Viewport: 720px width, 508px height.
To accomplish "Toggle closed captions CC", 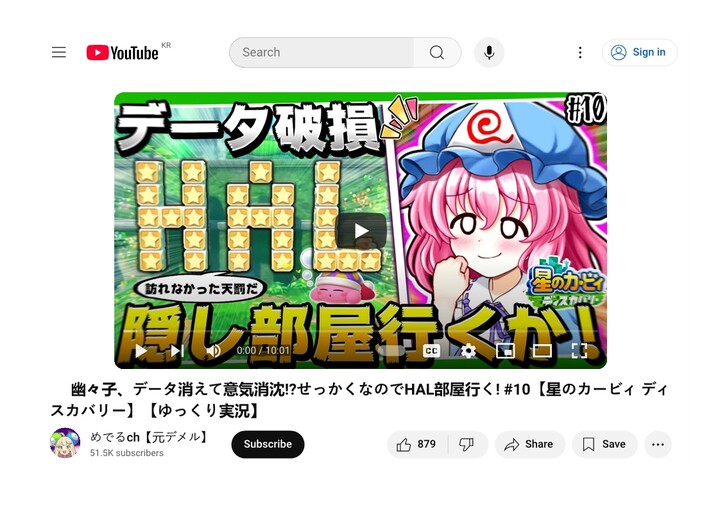I will pyautogui.click(x=431, y=351).
